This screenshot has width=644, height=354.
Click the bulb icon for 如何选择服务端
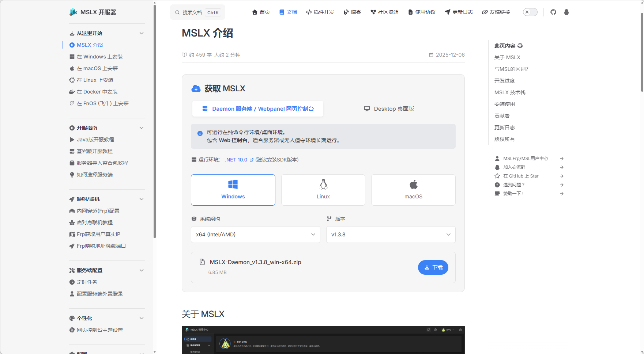72,175
